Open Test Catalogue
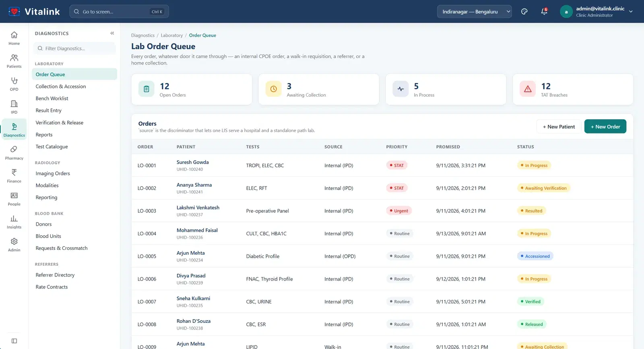This screenshot has width=644, height=349. [74, 147]
